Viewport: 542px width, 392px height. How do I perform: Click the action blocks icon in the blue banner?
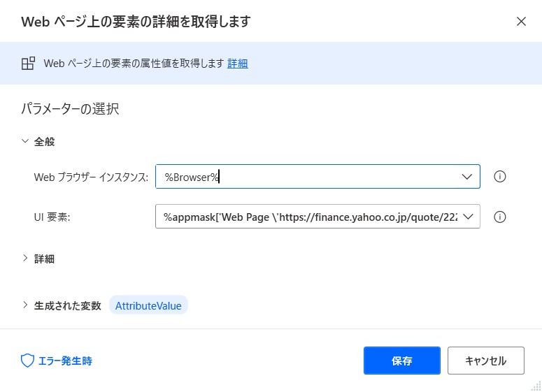click(x=28, y=64)
